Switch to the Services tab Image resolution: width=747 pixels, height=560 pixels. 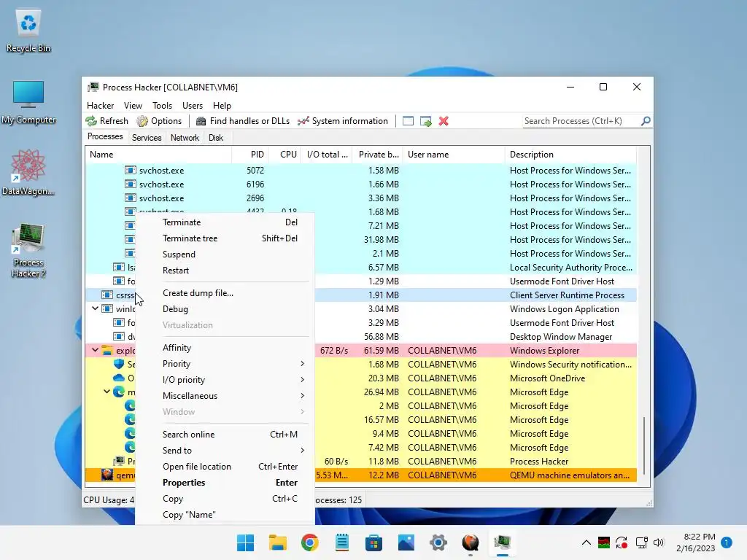pos(146,138)
